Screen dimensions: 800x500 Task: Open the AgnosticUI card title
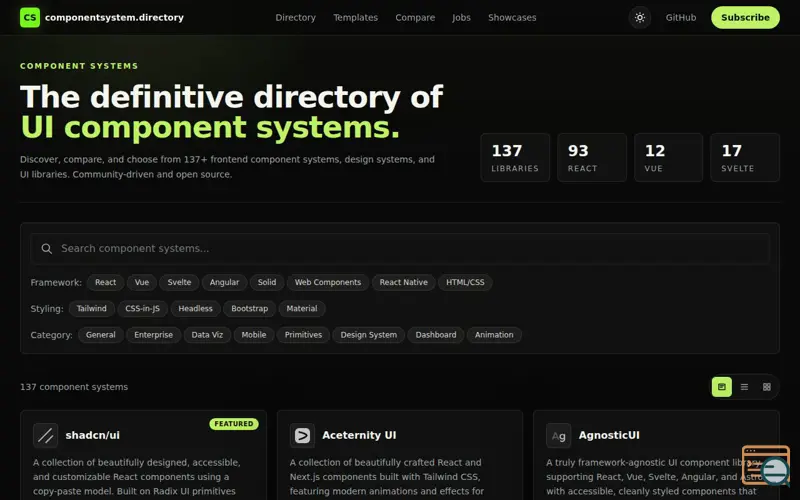(x=609, y=435)
